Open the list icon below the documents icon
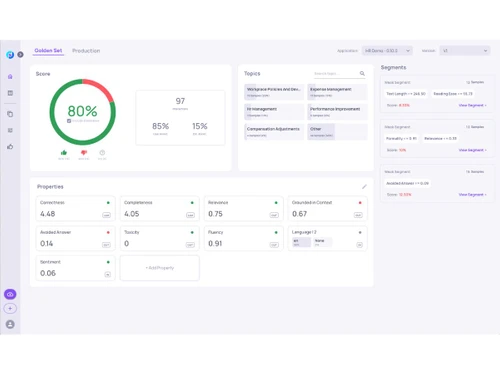This screenshot has height=375, width=500. [x=10, y=130]
